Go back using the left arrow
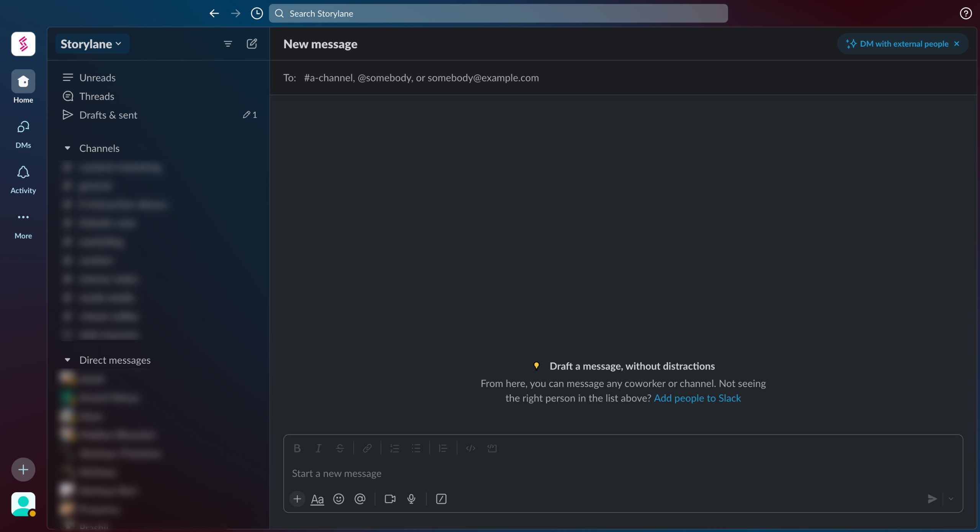This screenshot has height=532, width=980. click(x=214, y=14)
